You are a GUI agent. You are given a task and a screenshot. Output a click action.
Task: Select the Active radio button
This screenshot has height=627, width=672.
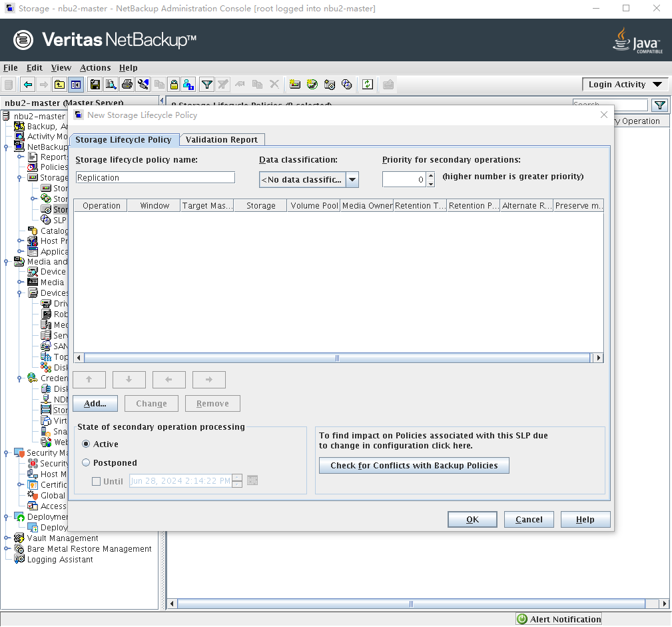(86, 444)
